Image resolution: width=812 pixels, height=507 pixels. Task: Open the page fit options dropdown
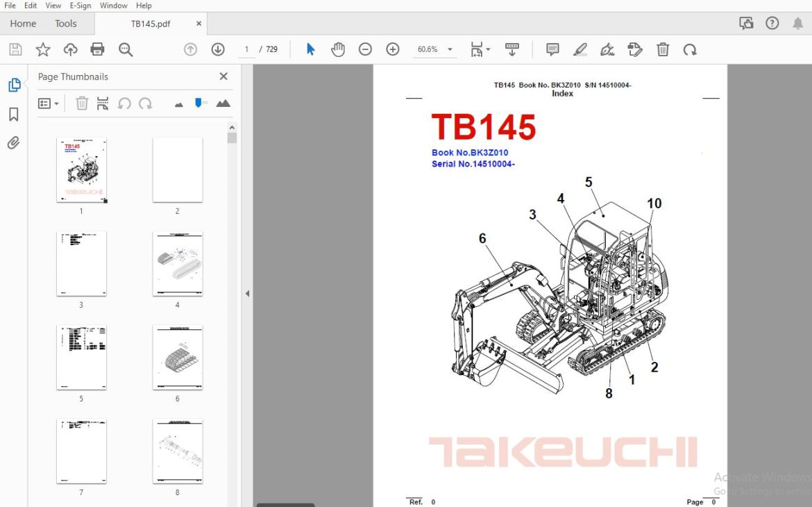(x=480, y=50)
